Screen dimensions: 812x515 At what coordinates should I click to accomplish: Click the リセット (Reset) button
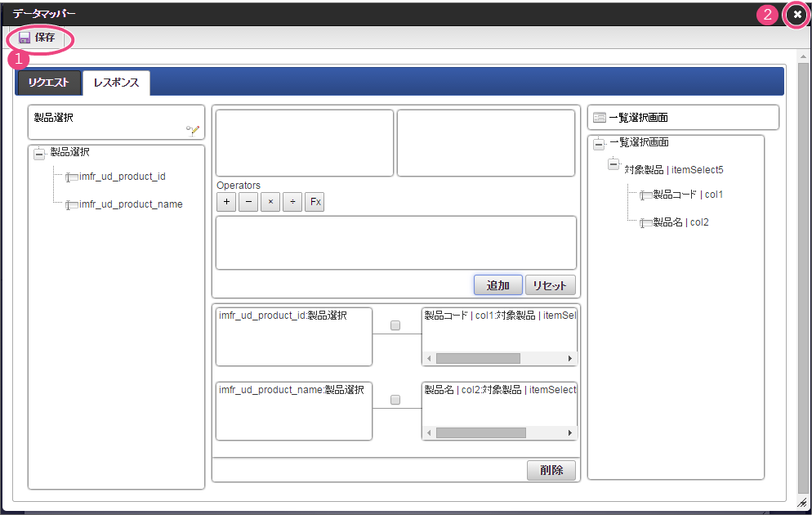point(550,285)
